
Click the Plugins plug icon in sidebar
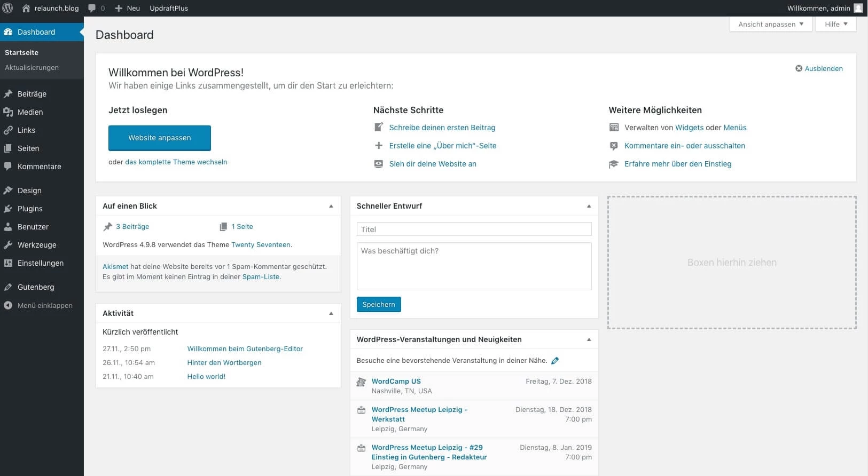coord(8,209)
